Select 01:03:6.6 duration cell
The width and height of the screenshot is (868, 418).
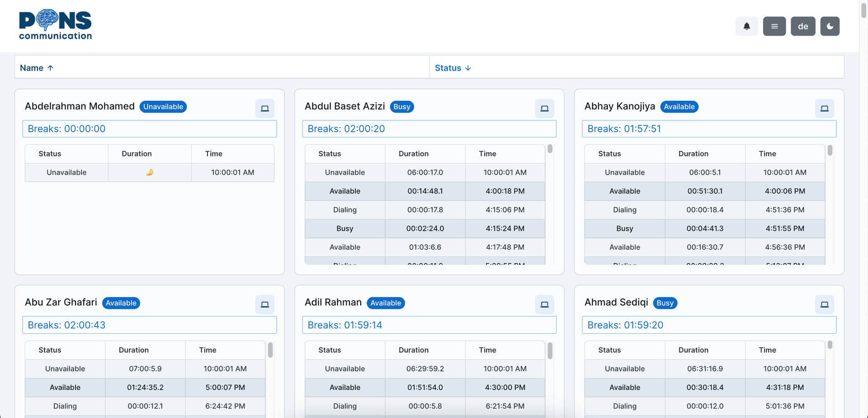(x=425, y=247)
